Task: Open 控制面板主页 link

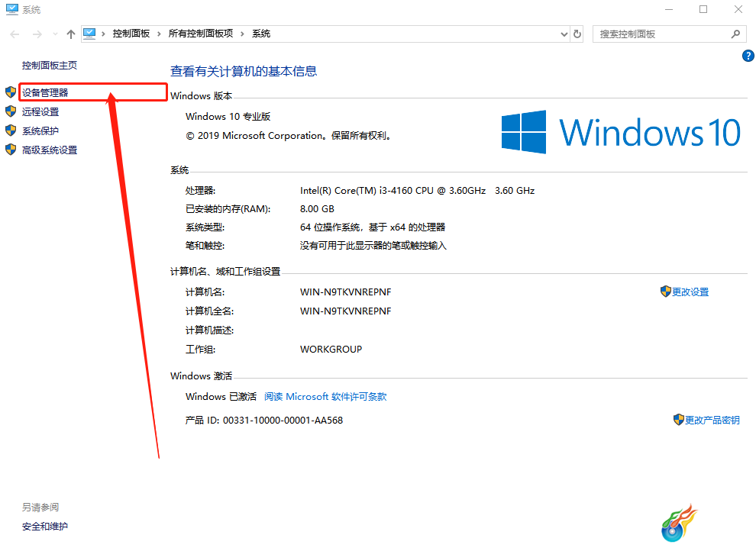Action: pyautogui.click(x=49, y=66)
